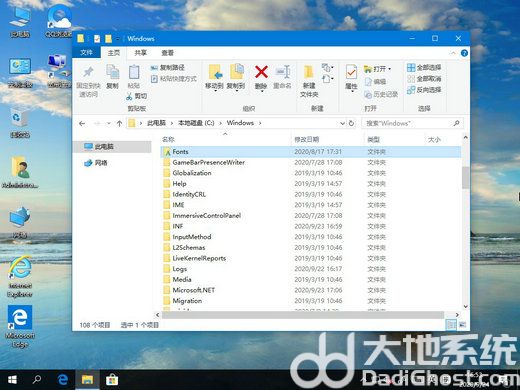Select the Microsoft.NET folder
The width and height of the screenshot is (520, 390).
click(311, 290)
